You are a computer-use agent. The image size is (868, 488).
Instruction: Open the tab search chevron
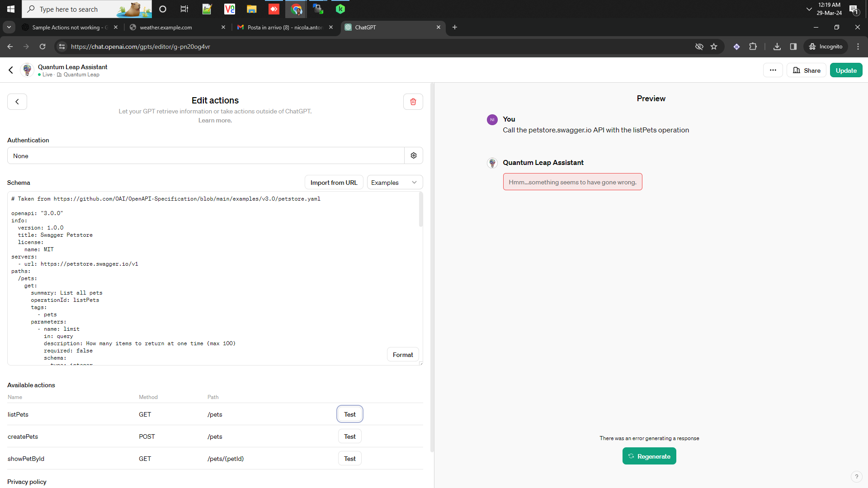pyautogui.click(x=9, y=27)
